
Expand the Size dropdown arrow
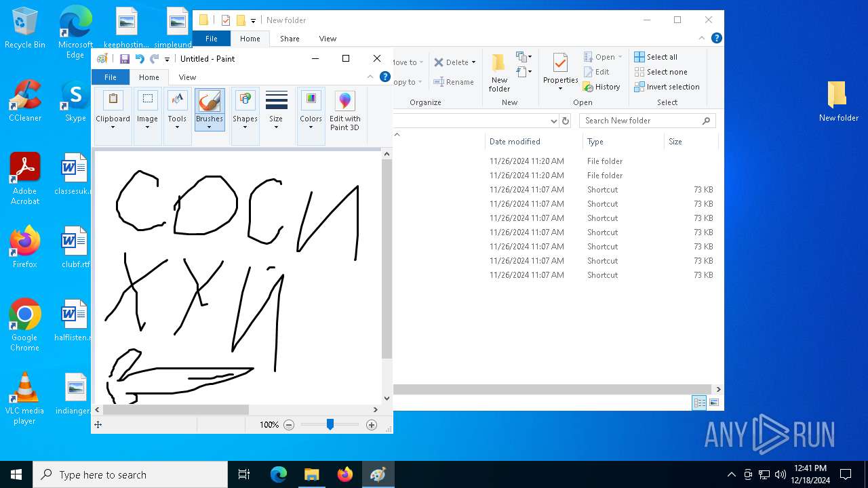pyautogui.click(x=276, y=127)
